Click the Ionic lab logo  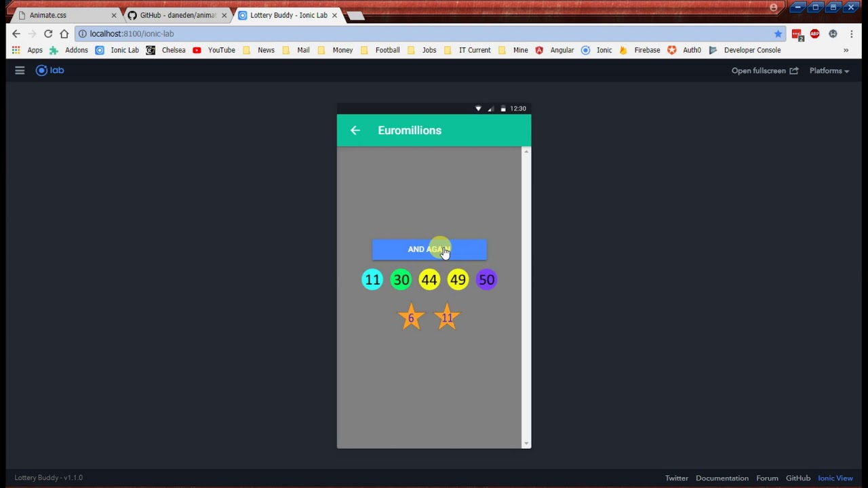pos(50,70)
